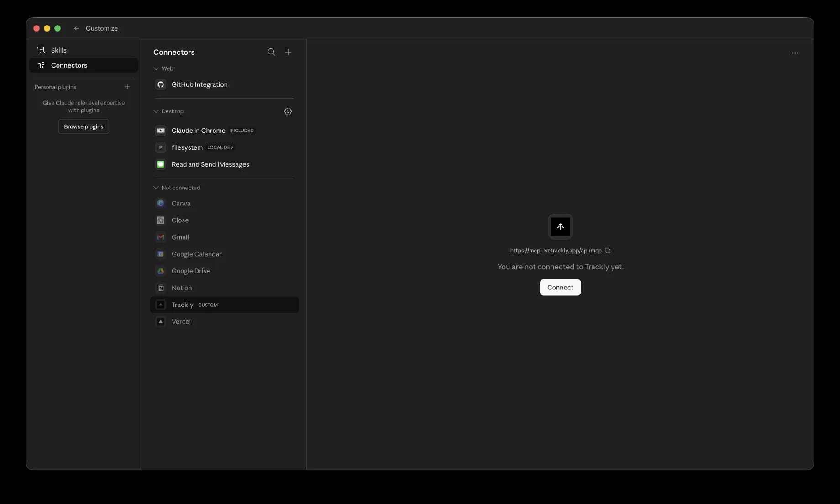Select the Read and Send iMessages icon
This screenshot has height=504, width=840.
point(160,164)
